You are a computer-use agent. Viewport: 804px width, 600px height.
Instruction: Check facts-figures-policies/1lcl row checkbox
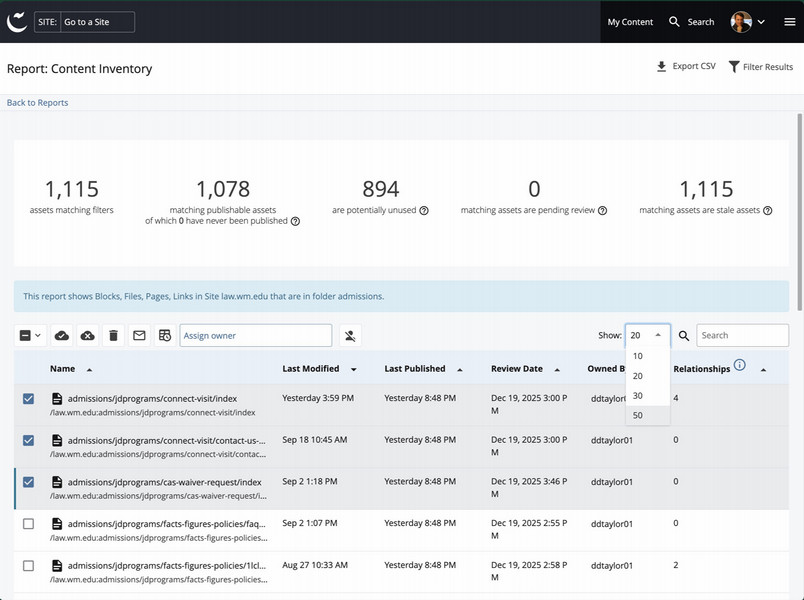(x=29, y=566)
